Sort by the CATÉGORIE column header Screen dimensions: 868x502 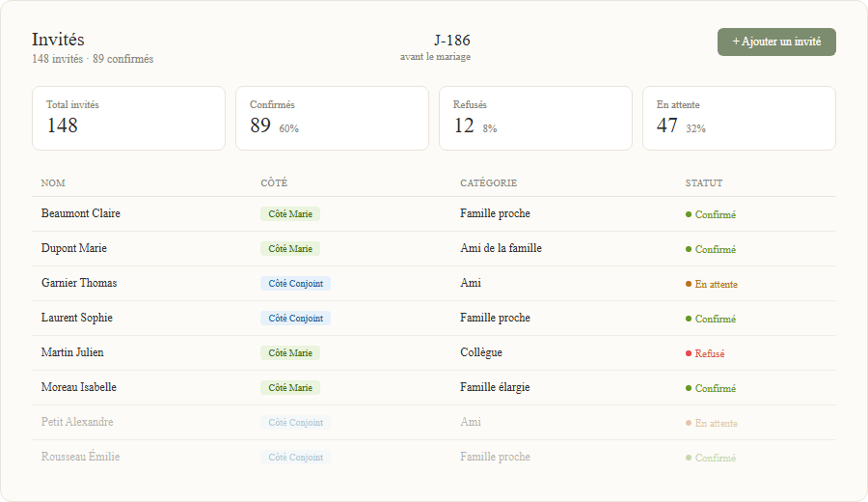488,182
